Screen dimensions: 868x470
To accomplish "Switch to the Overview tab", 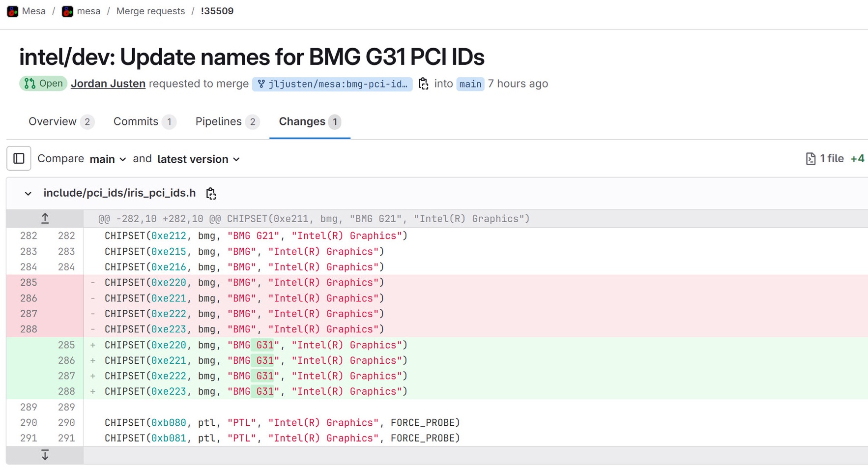I will [61, 121].
